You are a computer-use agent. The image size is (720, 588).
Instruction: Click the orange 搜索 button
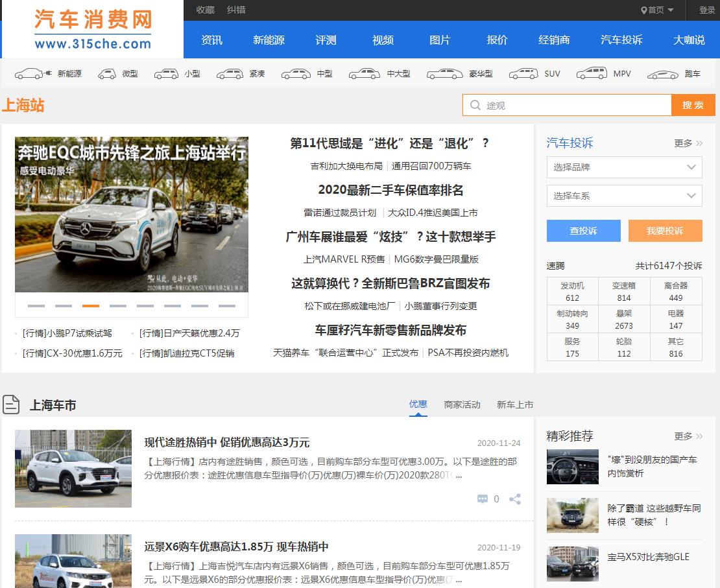pyautogui.click(x=693, y=105)
